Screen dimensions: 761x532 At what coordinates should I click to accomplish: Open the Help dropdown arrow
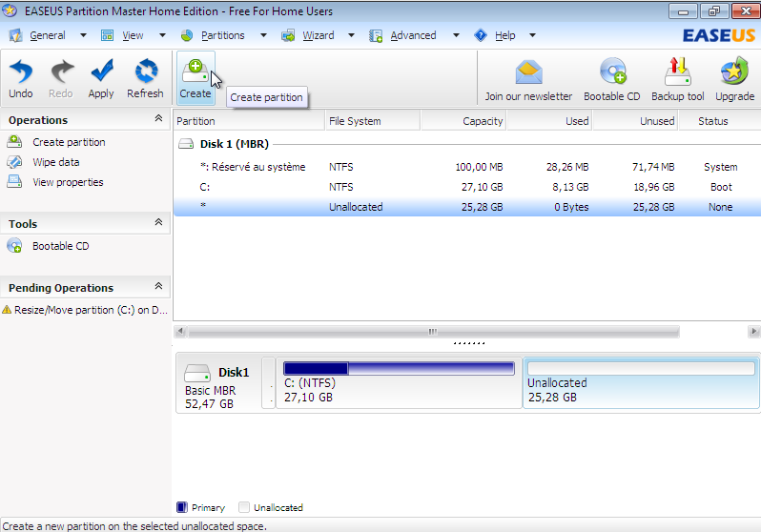pos(532,35)
